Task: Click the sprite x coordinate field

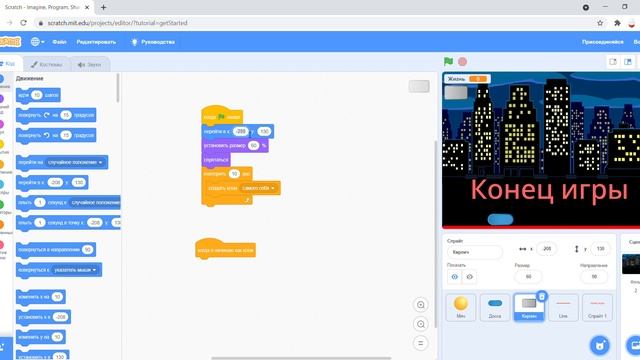Action: pos(547,249)
